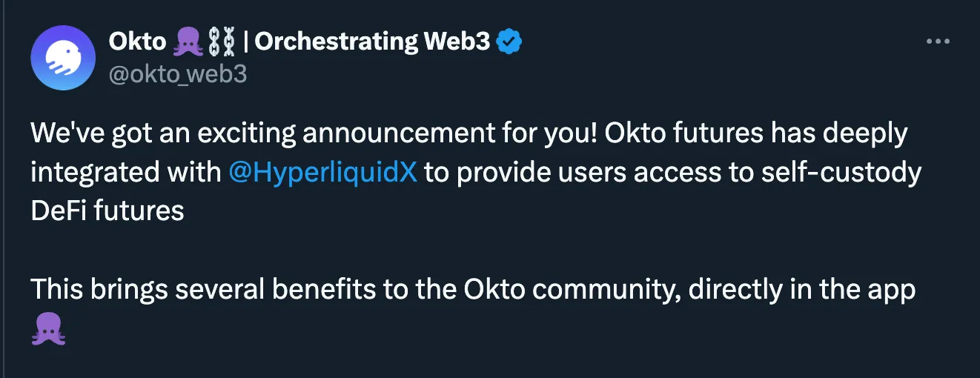Click the "Okto" display name

[137, 42]
